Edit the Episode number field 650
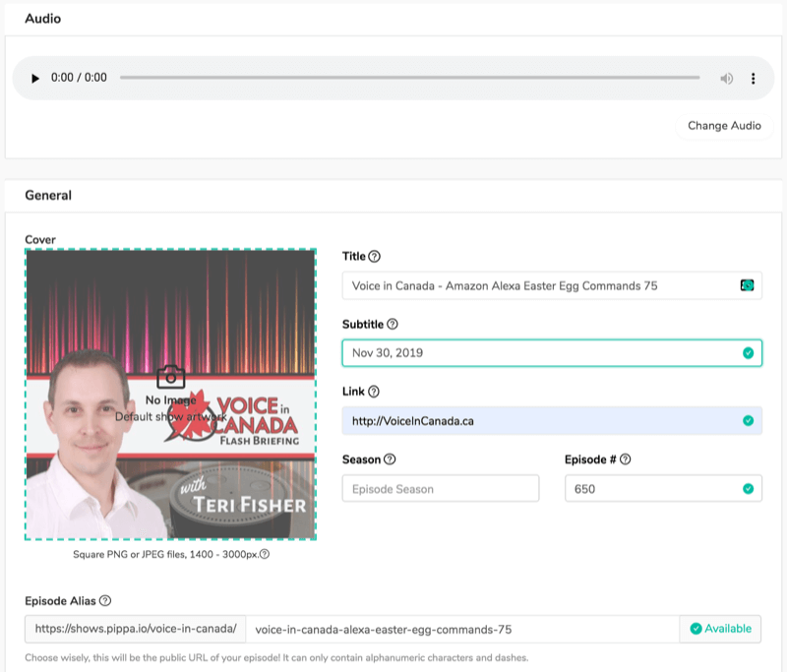This screenshot has width=787, height=672. 663,488
